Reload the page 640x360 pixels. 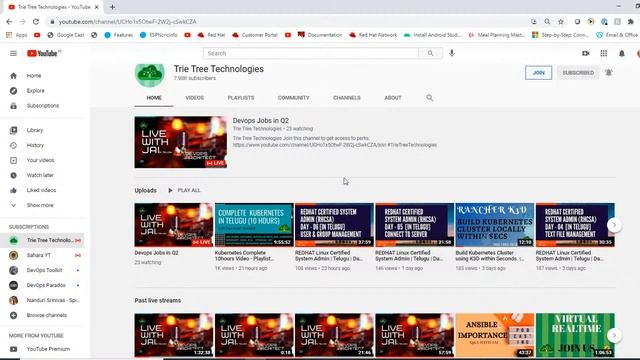click(36, 22)
